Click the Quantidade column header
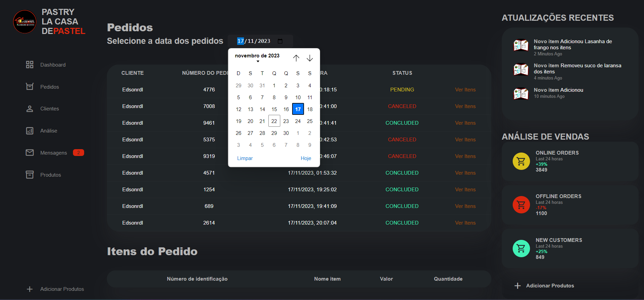 click(x=448, y=279)
